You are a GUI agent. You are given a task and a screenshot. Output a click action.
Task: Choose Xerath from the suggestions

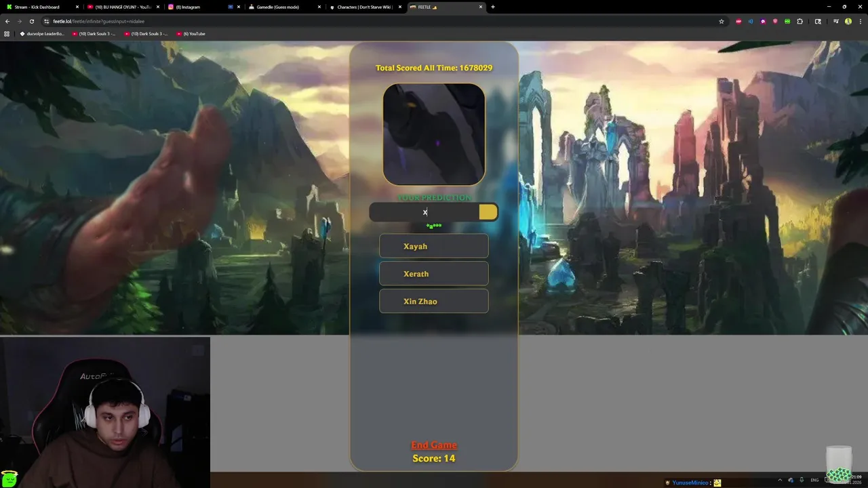[434, 274]
